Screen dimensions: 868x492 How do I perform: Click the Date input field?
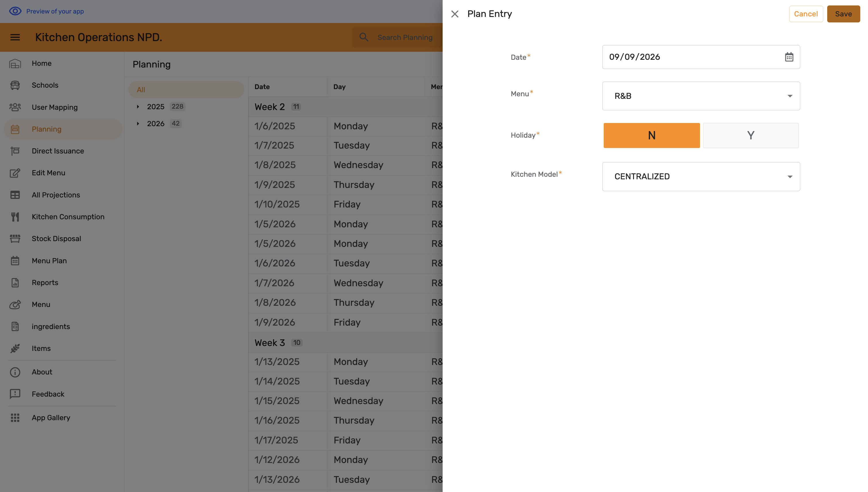pyautogui.click(x=701, y=57)
